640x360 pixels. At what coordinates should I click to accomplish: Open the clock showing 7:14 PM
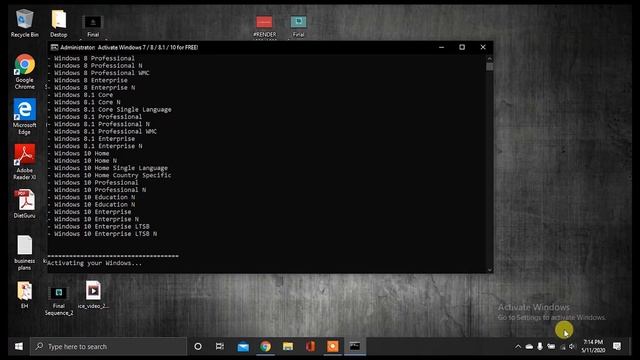pos(593,346)
